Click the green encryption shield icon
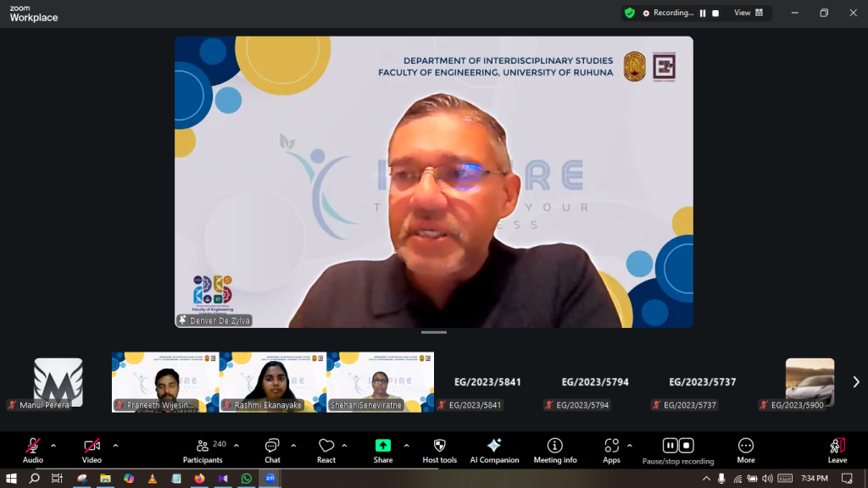Image resolution: width=868 pixels, height=488 pixels. tap(629, 13)
